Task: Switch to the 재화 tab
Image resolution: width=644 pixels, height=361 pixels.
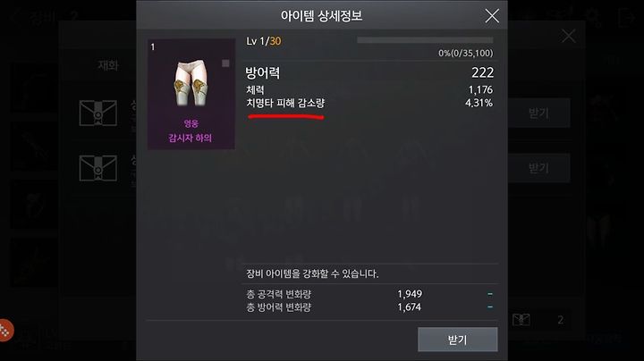Action: click(x=108, y=65)
